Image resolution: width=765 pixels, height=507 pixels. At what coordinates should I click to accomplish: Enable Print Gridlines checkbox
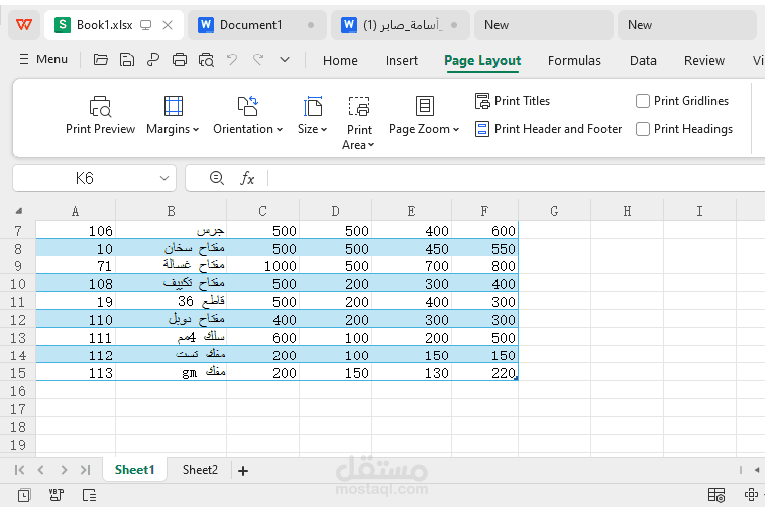click(x=643, y=101)
